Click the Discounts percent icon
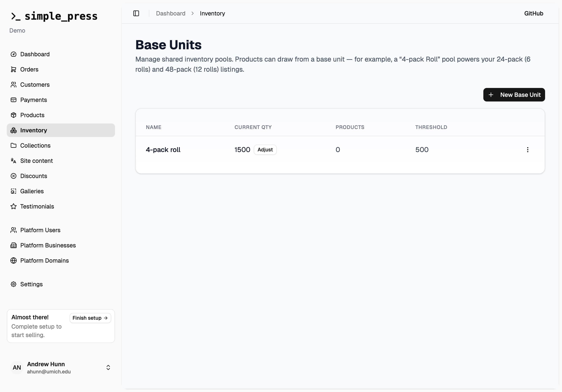The width and height of the screenshot is (562, 392). point(14,176)
